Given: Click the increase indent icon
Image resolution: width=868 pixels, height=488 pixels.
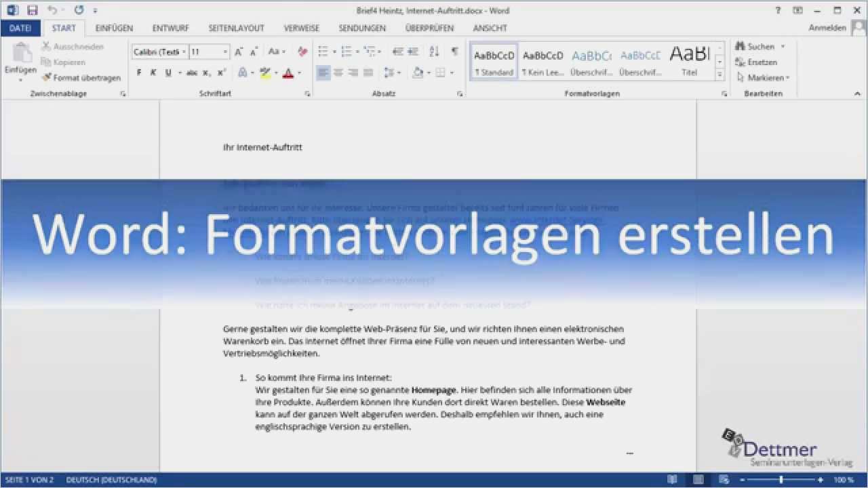Looking at the screenshot, I should tap(414, 52).
